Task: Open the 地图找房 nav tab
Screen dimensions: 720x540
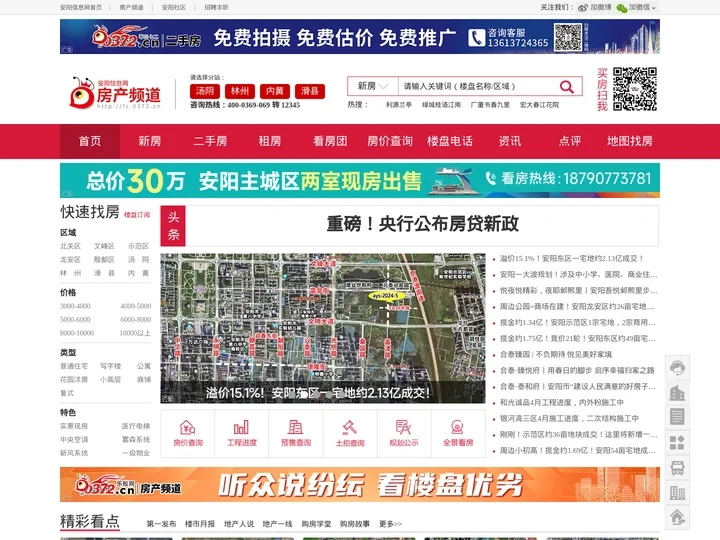Action: 630,141
